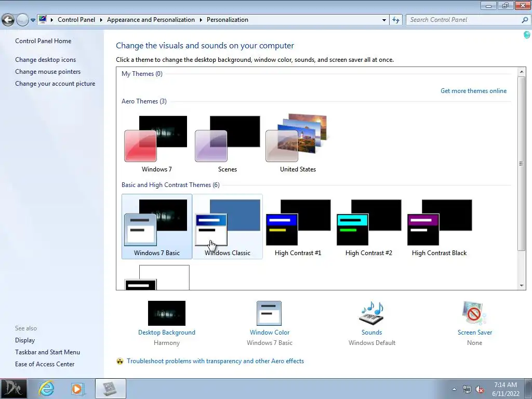532x399 pixels.
Task: Show hidden tray icons
Action: coord(454,389)
